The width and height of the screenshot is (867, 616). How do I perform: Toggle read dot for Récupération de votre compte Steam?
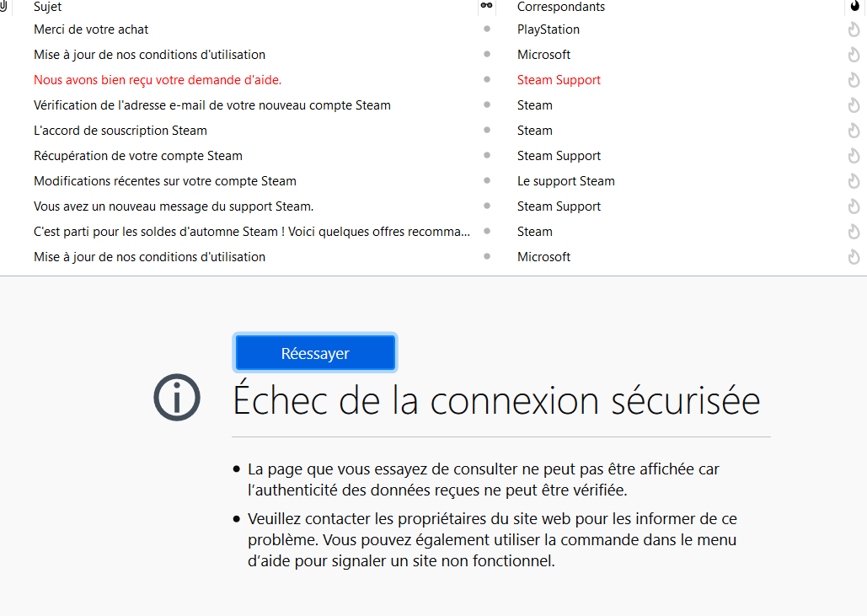(487, 155)
